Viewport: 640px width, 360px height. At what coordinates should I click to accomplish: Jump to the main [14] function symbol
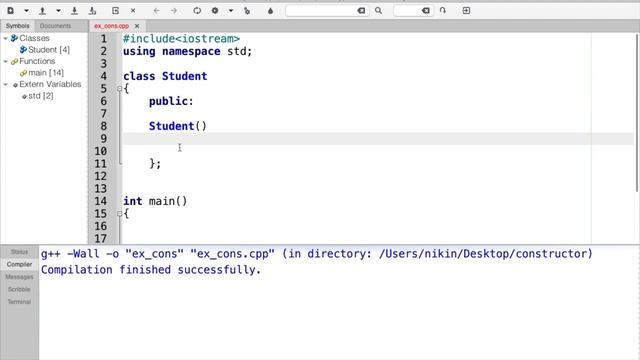[42, 73]
